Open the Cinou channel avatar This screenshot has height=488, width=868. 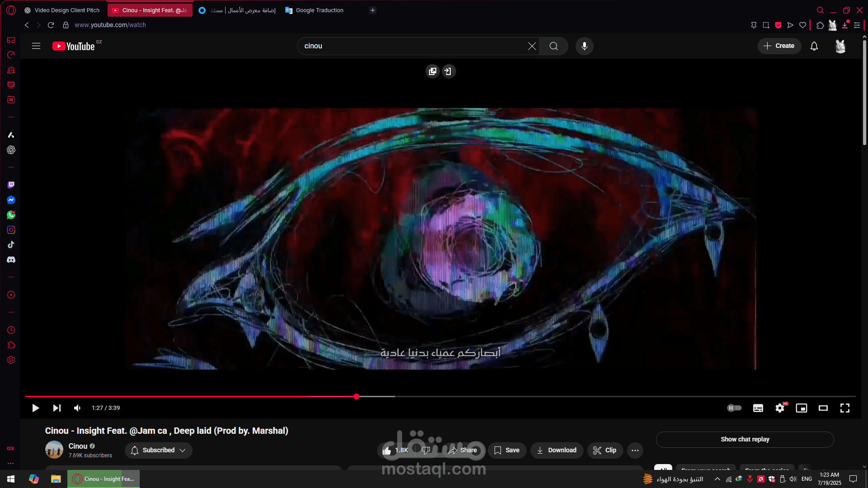click(54, 450)
